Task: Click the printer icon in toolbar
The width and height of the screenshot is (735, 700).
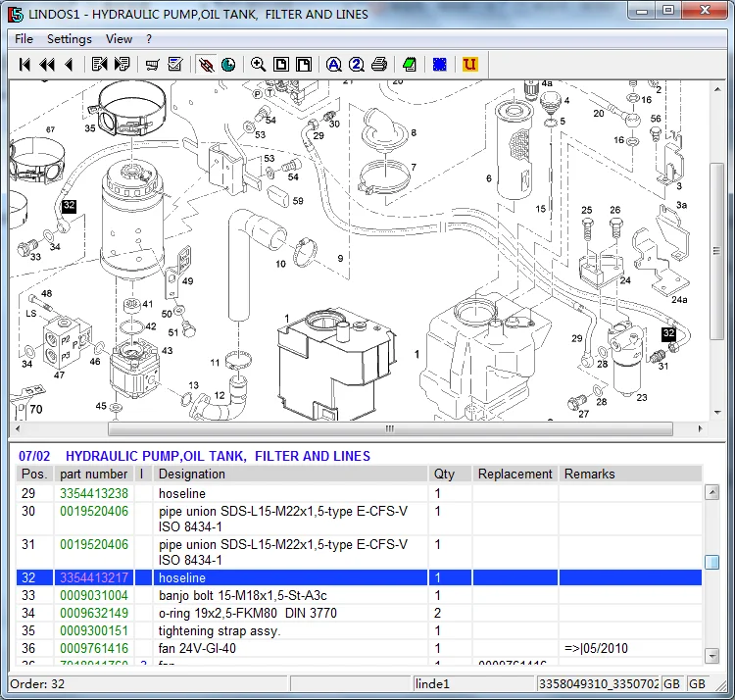Action: coord(379,65)
